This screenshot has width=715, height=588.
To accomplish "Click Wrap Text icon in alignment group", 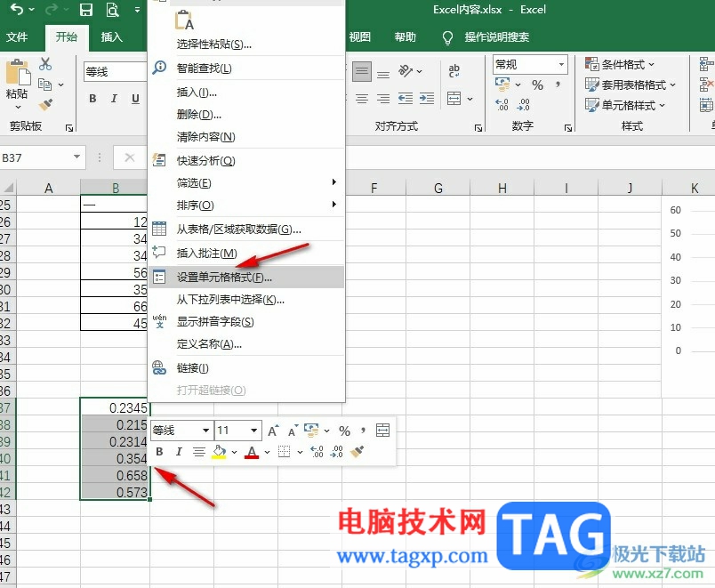I will (x=454, y=70).
